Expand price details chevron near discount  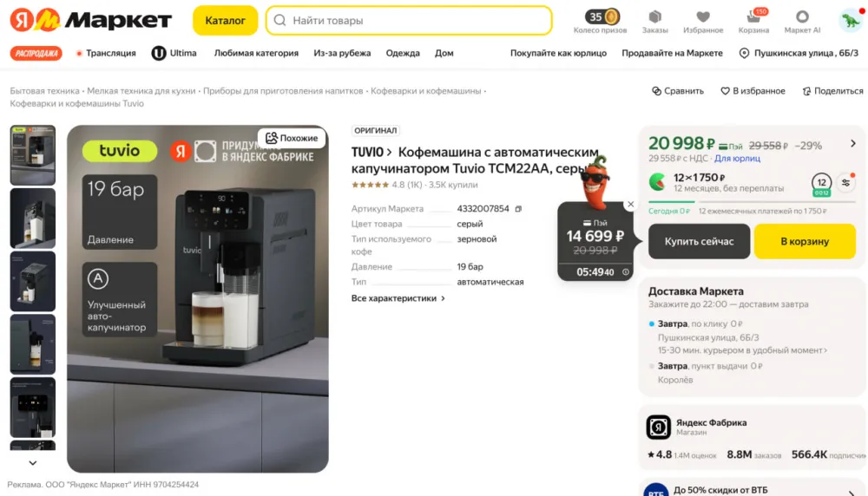852,144
